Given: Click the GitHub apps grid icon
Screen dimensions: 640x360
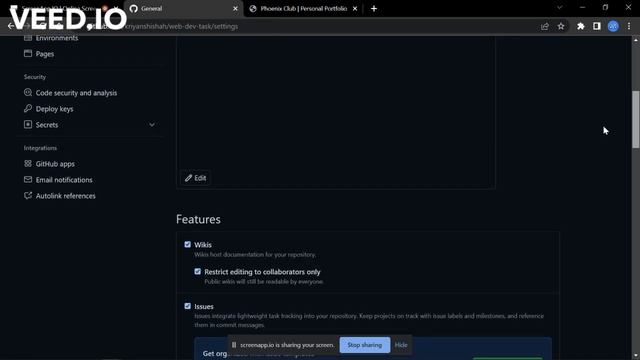Looking at the screenshot, I should pos(28,164).
